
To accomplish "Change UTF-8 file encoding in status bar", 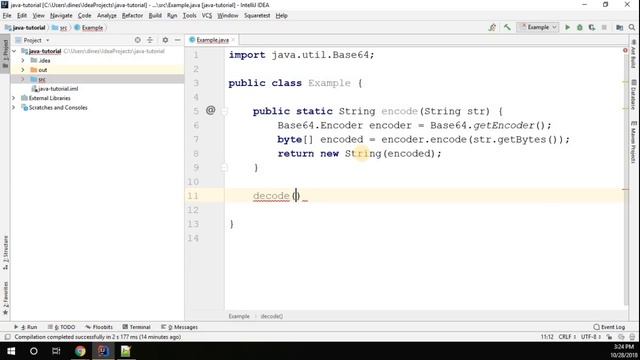I will point(591,337).
